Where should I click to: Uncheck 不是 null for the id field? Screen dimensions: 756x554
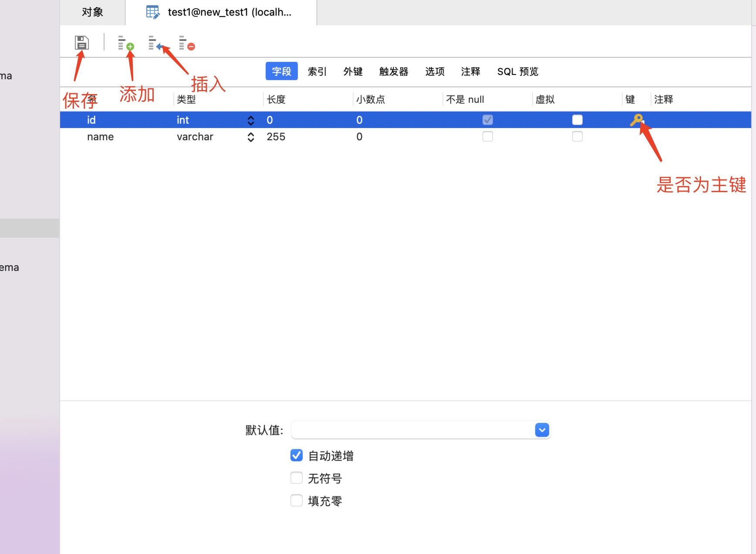[487, 120]
